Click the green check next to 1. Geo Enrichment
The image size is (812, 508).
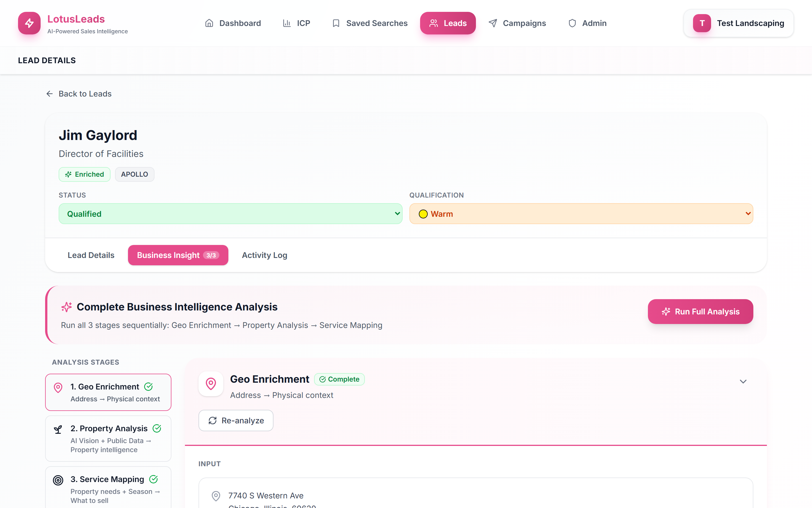click(x=148, y=387)
